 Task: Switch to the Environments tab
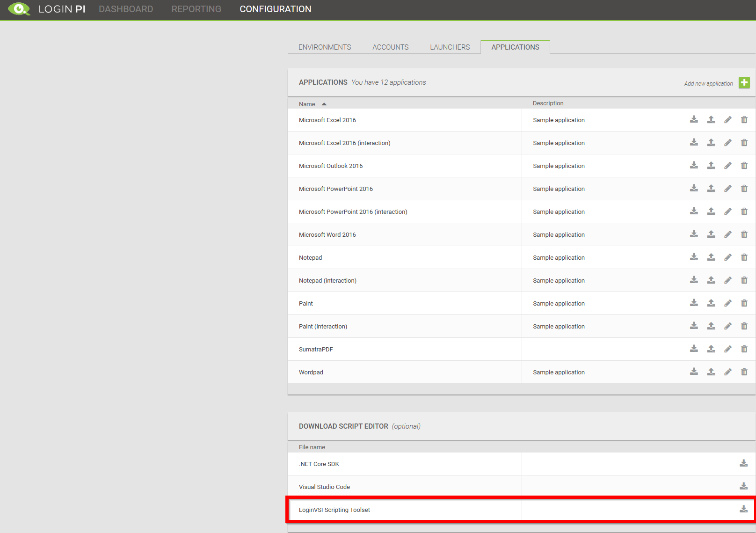click(x=325, y=47)
